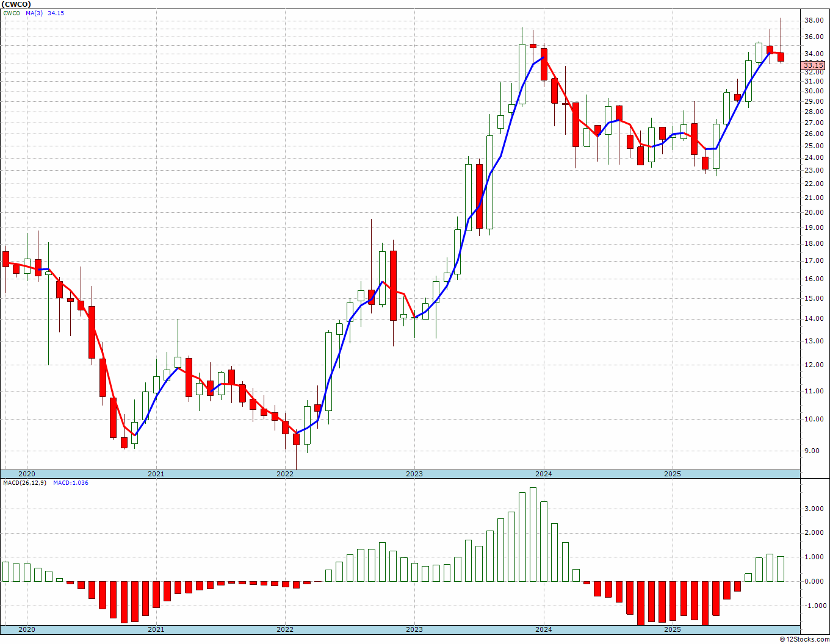Click the MACD:1.036 value readout

pyautogui.click(x=71, y=483)
